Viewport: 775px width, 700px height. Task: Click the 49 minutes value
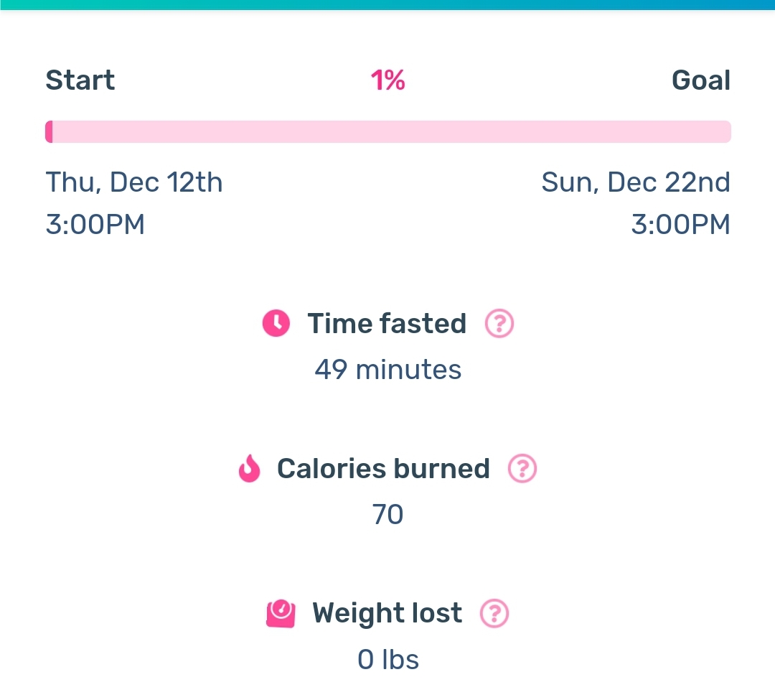coord(388,370)
